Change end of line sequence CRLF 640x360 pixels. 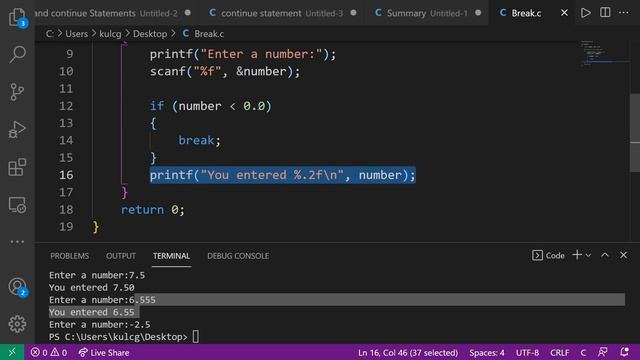[560, 352]
